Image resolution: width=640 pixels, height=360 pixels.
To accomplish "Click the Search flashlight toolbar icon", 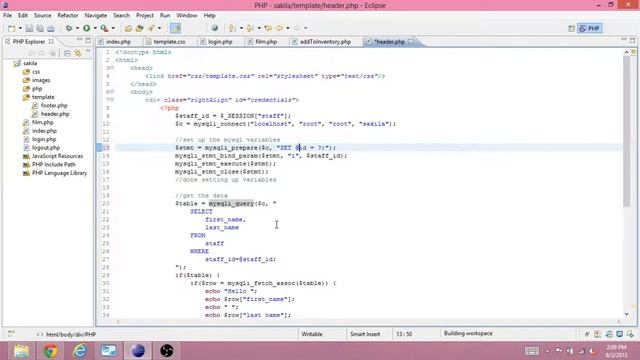I will (x=151, y=28).
